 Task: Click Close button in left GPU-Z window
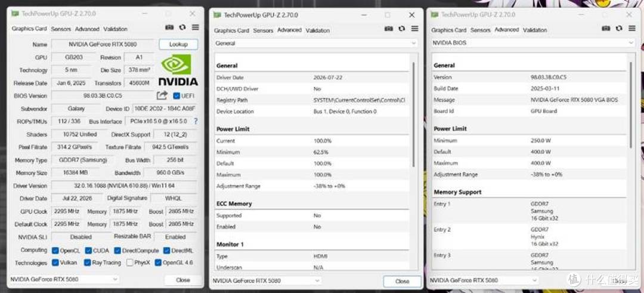tap(183, 280)
